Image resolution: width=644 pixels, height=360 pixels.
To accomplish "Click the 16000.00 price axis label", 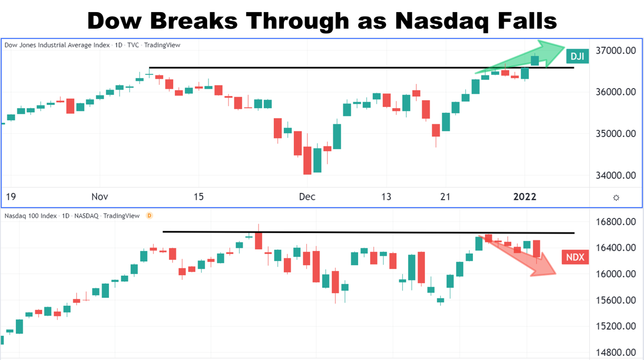I will click(x=616, y=274).
